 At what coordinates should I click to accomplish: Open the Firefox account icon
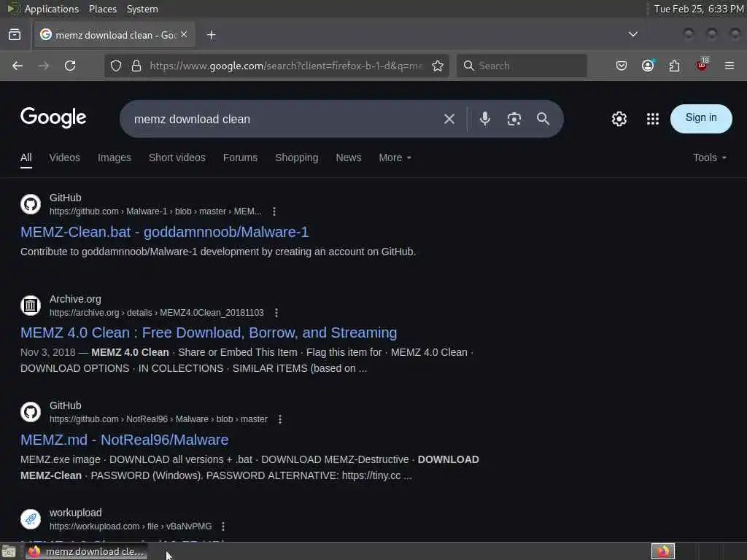click(648, 66)
